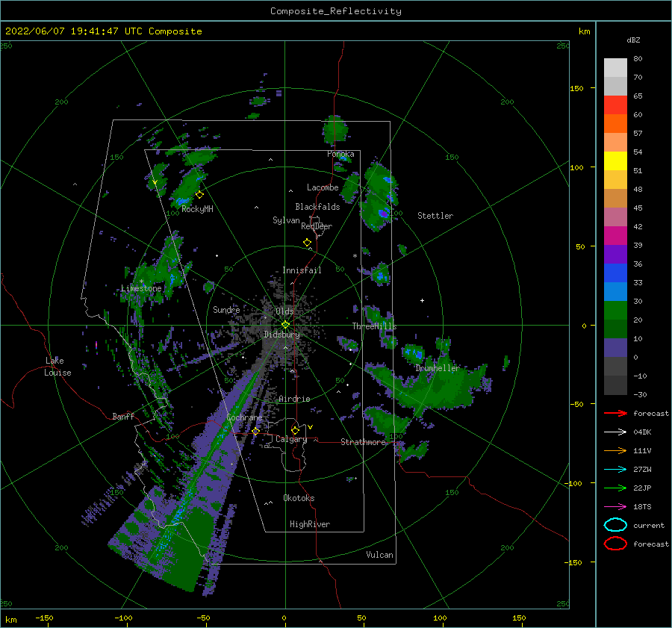Screen dimensions: 672x628
Task: Click the white asterisk marker near Limestone
Action: tap(141, 282)
